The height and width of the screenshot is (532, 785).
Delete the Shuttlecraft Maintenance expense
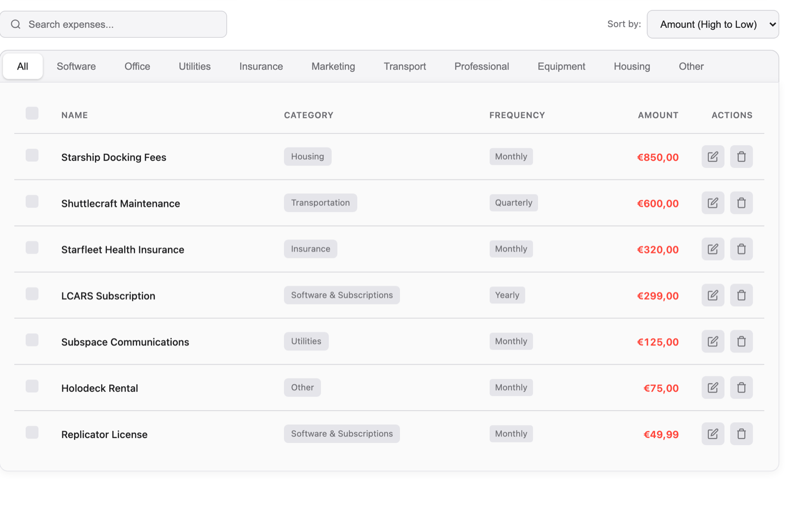(741, 203)
